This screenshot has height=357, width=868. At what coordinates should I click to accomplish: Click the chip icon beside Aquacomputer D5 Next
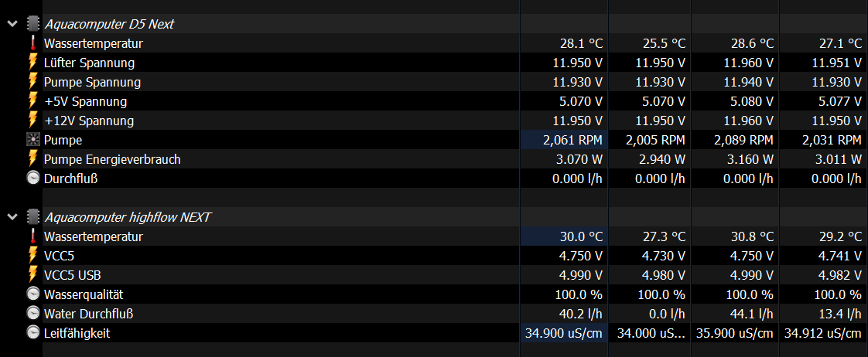[33, 24]
